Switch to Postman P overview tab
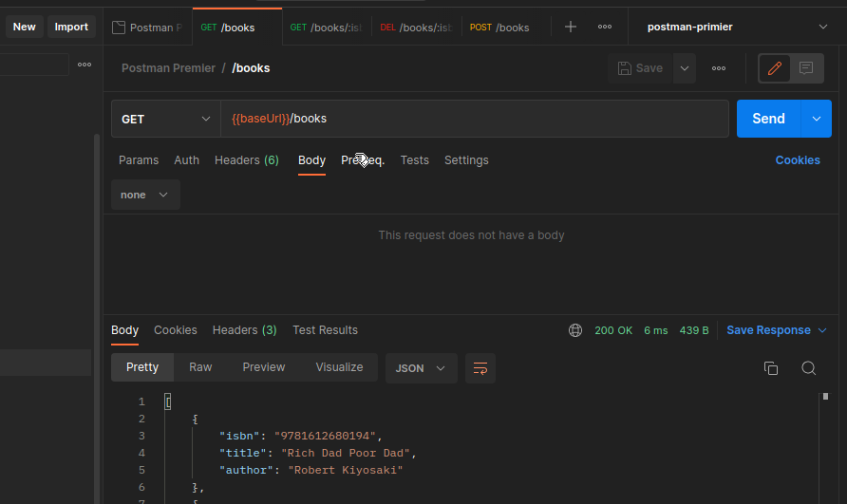Image resolution: width=847 pixels, height=504 pixels. click(147, 27)
